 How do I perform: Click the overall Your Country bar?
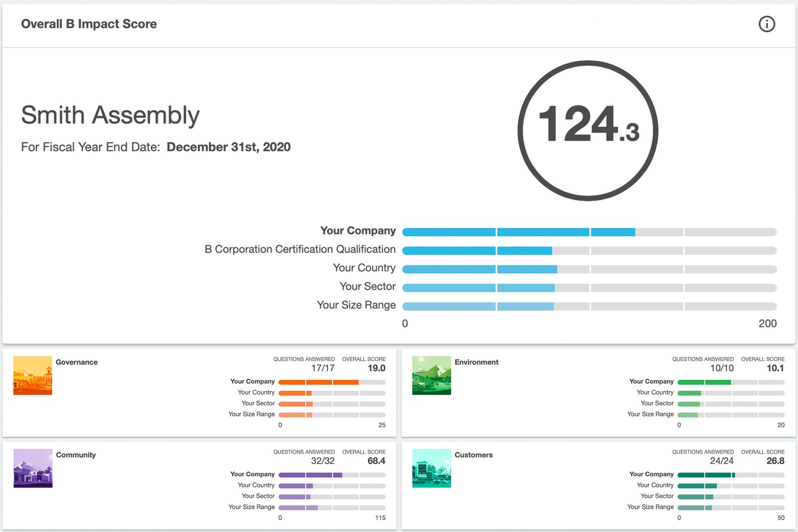click(590, 269)
